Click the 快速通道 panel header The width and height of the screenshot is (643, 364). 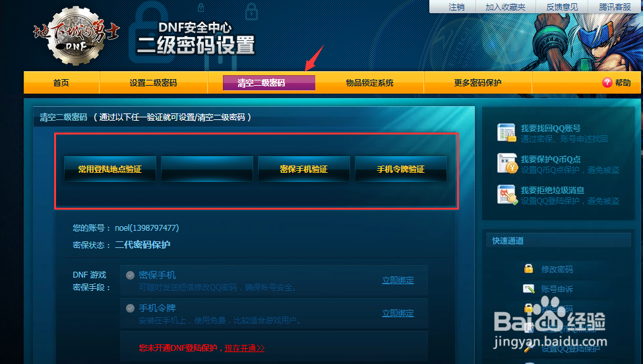[x=559, y=241]
